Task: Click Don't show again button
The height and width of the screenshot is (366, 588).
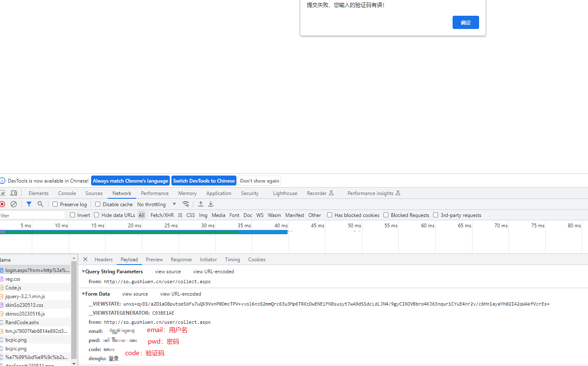Action: (260, 181)
